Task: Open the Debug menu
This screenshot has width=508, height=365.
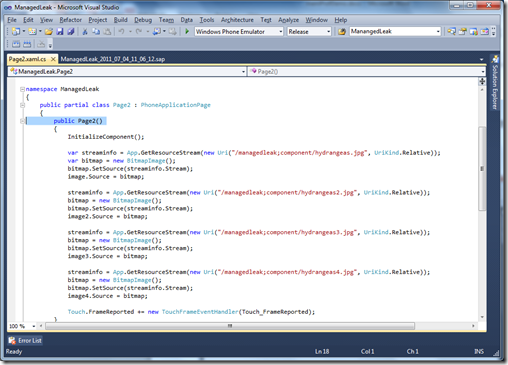Action: [143, 20]
